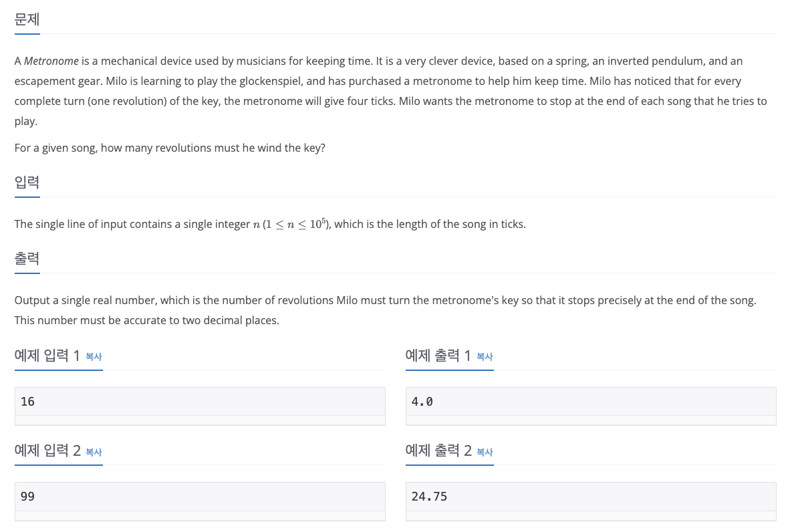The width and height of the screenshot is (796, 532).
Task: Click the 예제 출력 2 heading
Action: [x=438, y=450]
